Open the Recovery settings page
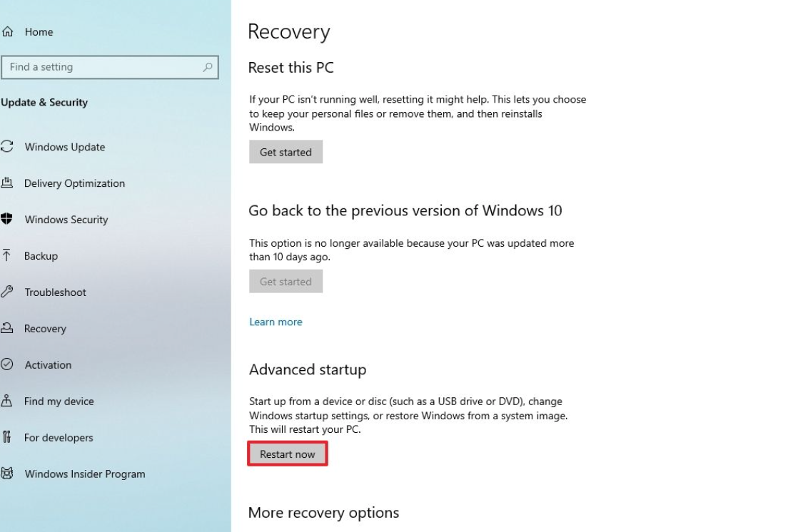 [45, 329]
